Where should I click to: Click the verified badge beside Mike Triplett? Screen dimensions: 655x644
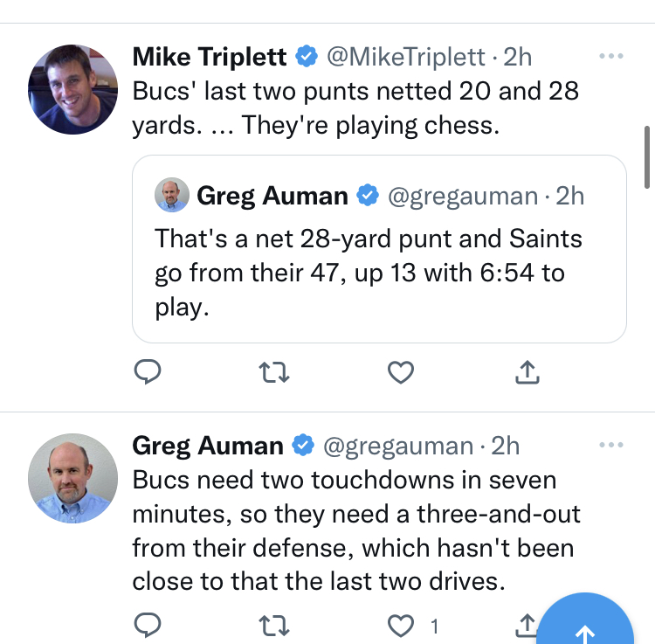[306, 57]
